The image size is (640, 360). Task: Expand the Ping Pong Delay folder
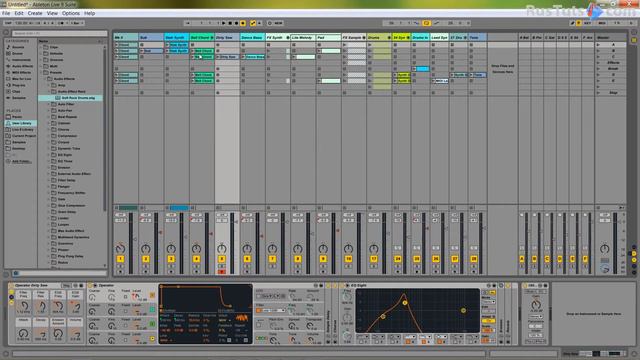(49, 256)
